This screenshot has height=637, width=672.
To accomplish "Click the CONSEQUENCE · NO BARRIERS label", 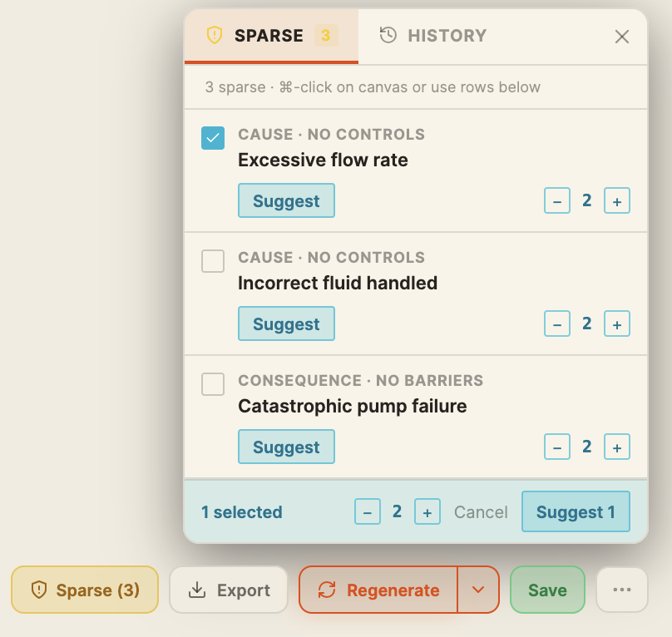I will 361,380.
